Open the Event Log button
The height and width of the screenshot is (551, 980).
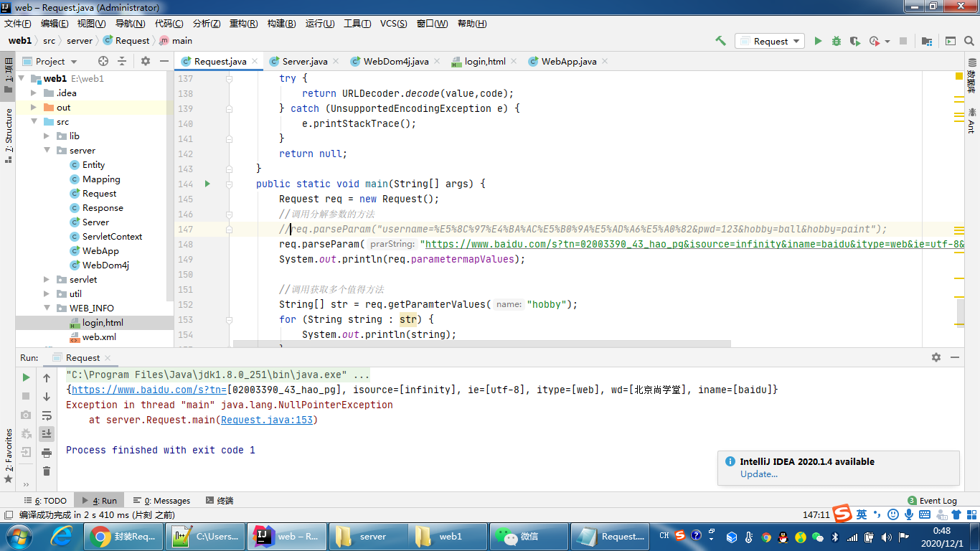click(932, 500)
